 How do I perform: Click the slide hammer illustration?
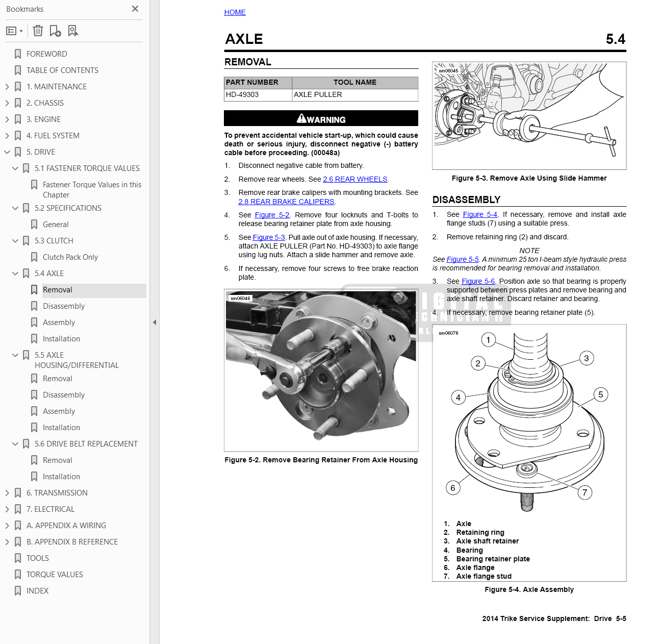pos(529,116)
